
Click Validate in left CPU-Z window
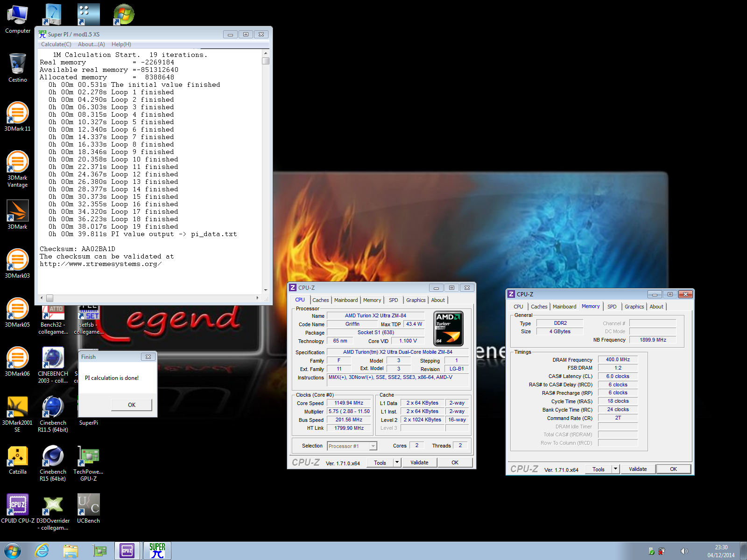[419, 462]
